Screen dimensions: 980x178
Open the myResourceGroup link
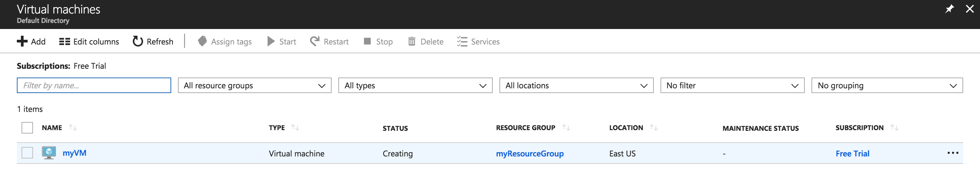529,154
